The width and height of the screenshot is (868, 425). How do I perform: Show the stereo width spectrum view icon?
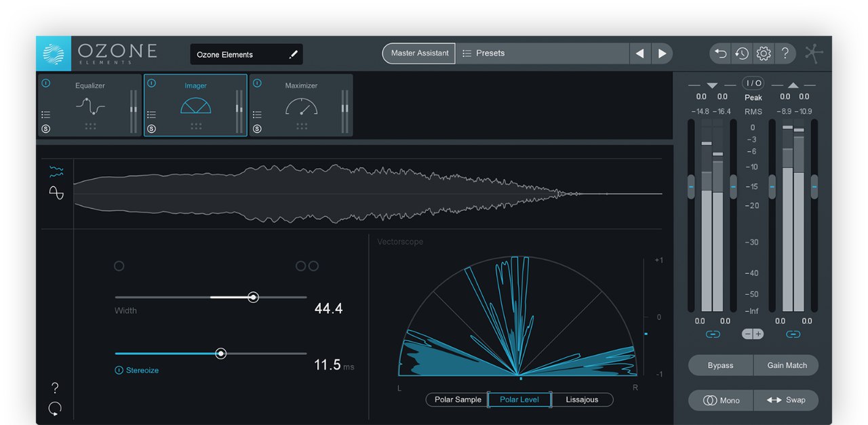[56, 171]
